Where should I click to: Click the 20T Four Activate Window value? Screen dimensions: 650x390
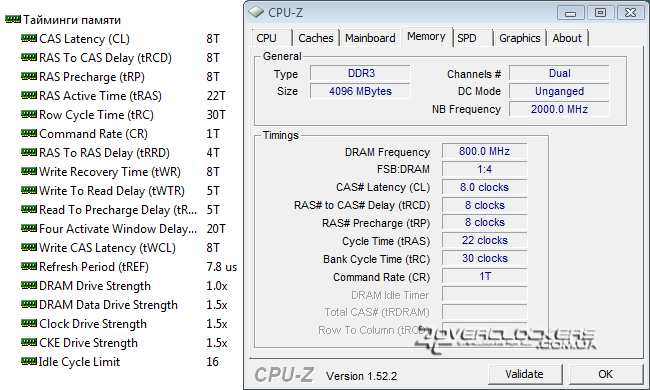[216, 229]
